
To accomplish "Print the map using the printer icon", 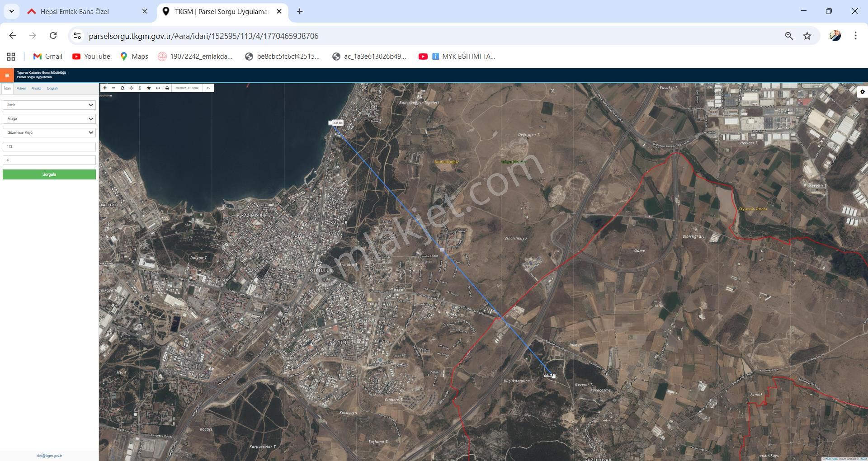I will [167, 88].
